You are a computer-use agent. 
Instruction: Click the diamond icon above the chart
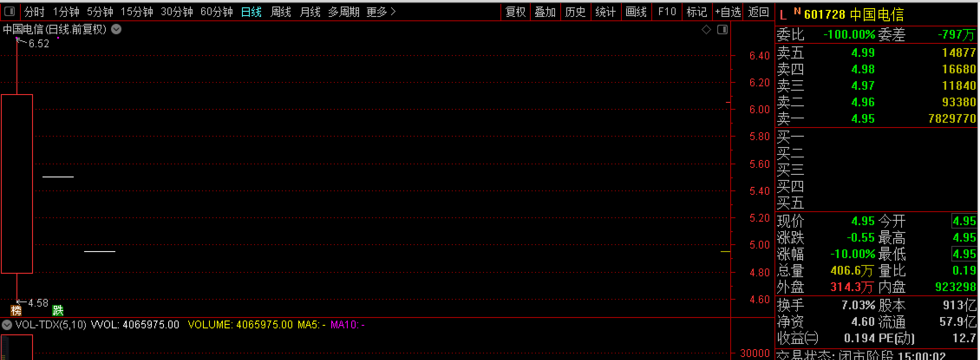(x=706, y=29)
